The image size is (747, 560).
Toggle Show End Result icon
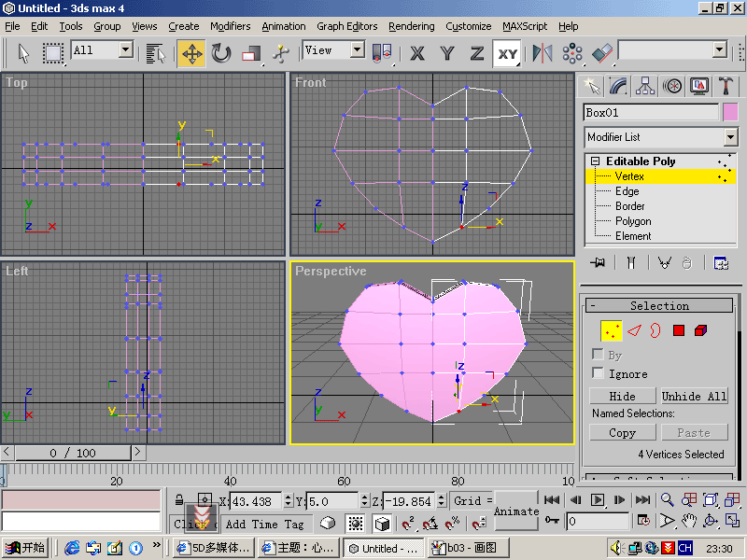point(631,262)
